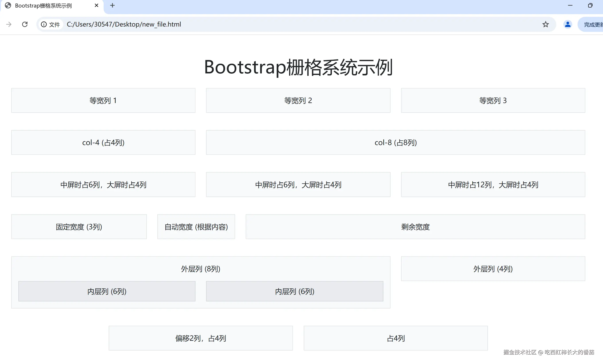Click the 文件 label in address bar

pyautogui.click(x=54, y=25)
